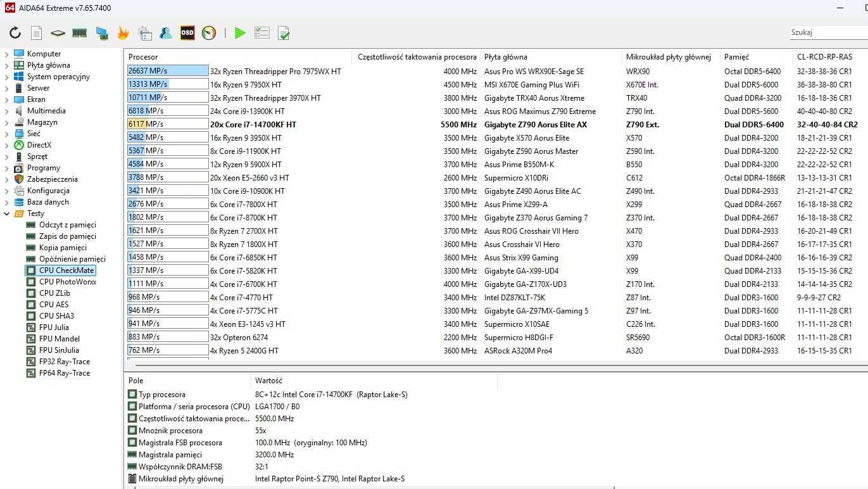This screenshot has width=868, height=489.
Task: Open CPUID panel chip icon
Action: pyautogui.click(x=58, y=33)
